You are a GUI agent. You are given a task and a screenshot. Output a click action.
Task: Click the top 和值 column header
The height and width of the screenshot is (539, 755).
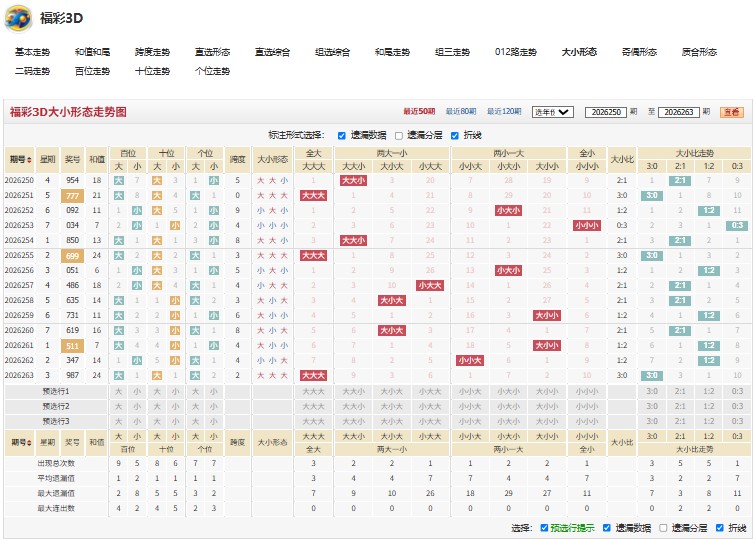(x=97, y=160)
